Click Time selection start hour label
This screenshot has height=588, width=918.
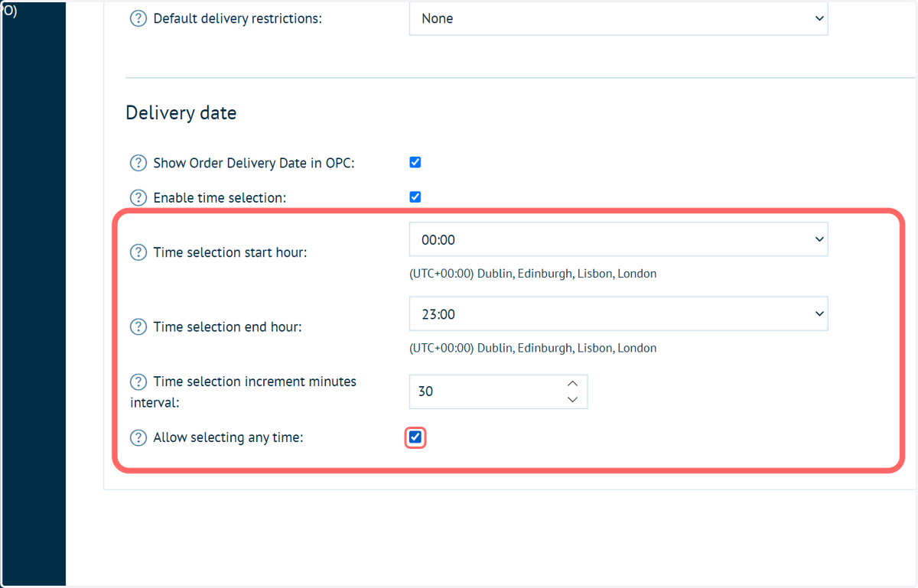230,252
